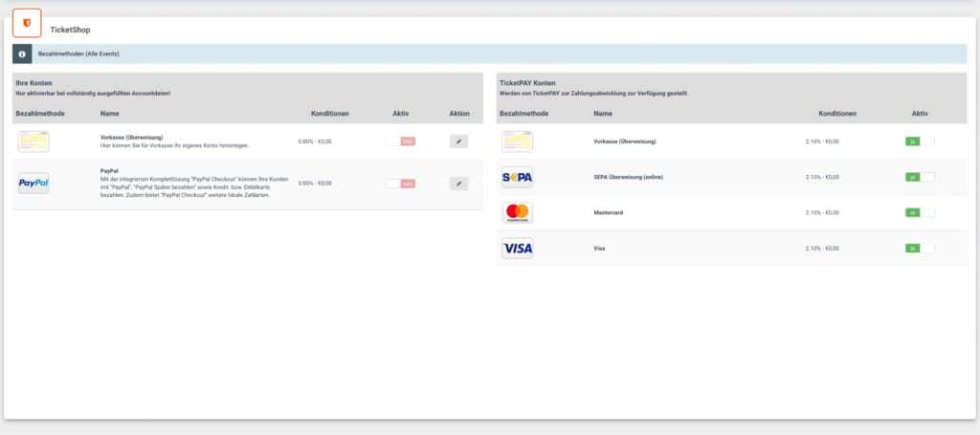
Task: Edit Vorkasse account with the pencil icon
Action: coord(458,141)
